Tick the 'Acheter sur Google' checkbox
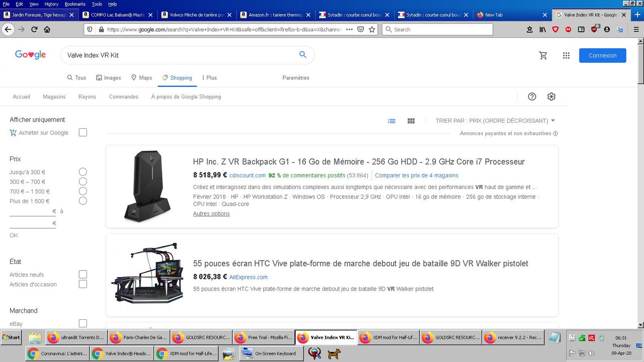 pos(83,132)
